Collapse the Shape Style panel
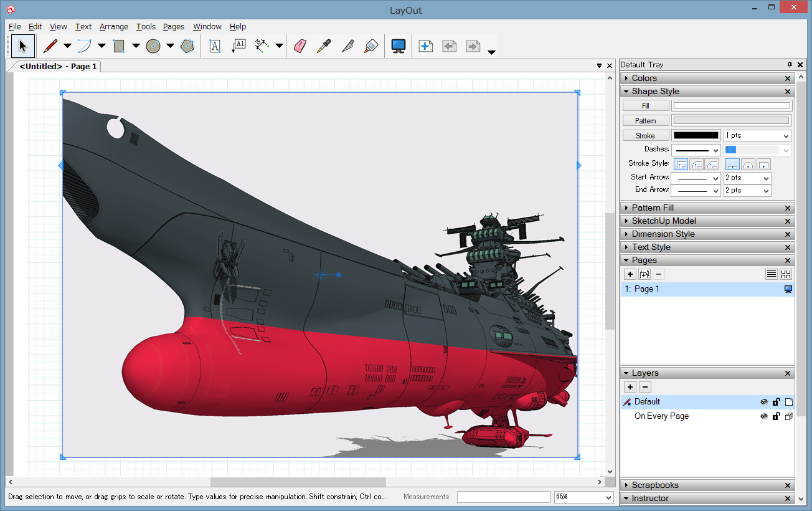 pos(626,92)
